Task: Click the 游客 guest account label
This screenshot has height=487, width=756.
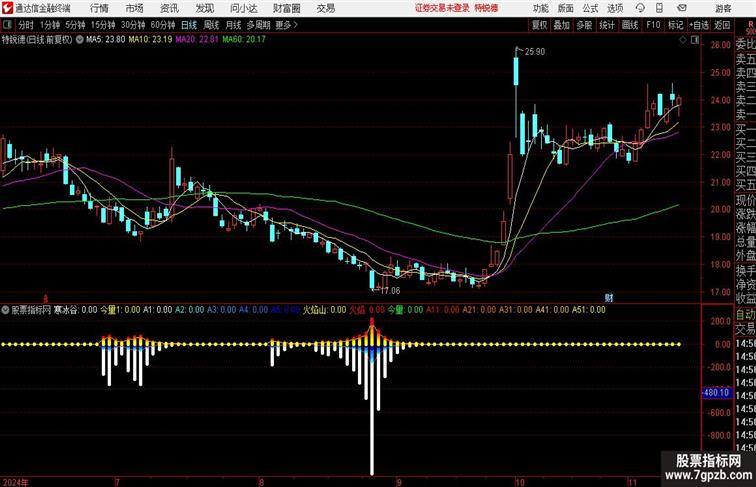Action: [723, 8]
